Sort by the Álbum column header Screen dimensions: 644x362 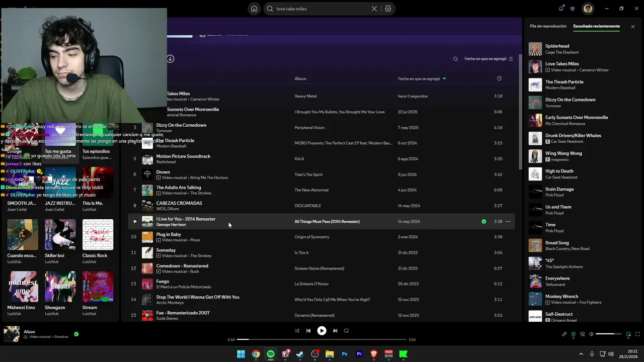coord(300,78)
